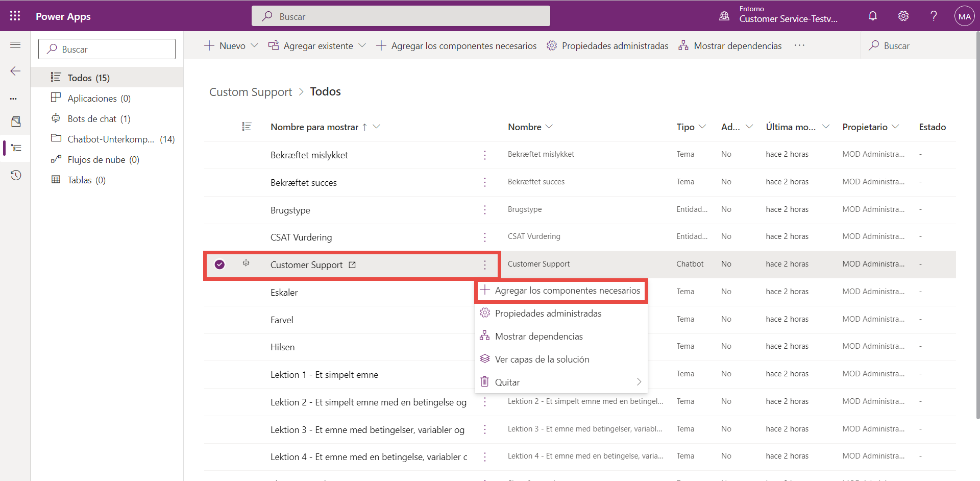The image size is (980, 481).
Task: Expand the Quitar submenu arrow
Action: [x=639, y=382]
